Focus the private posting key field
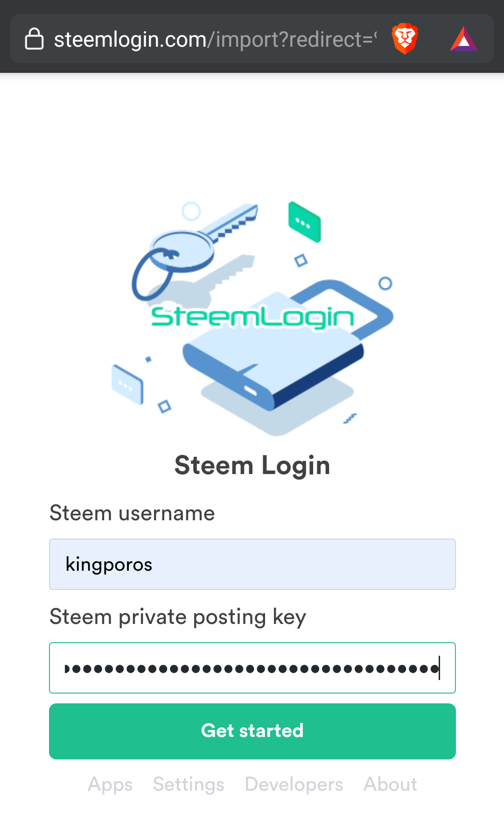Image resolution: width=504 pixels, height=822 pixels. tap(252, 668)
